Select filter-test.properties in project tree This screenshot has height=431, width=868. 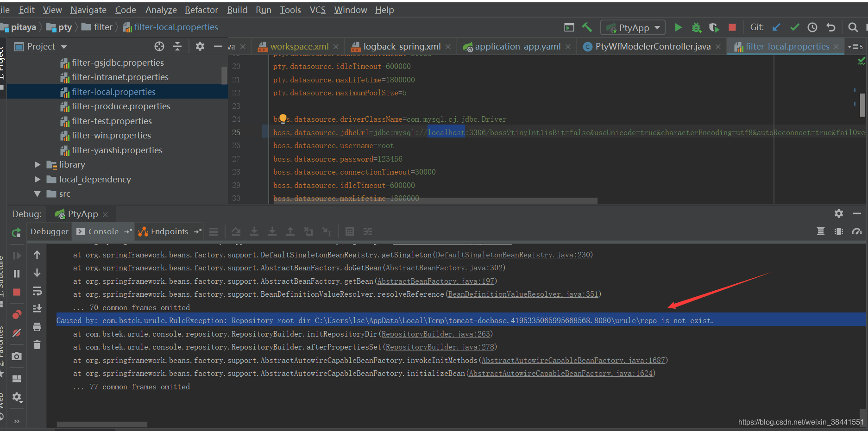tap(112, 121)
